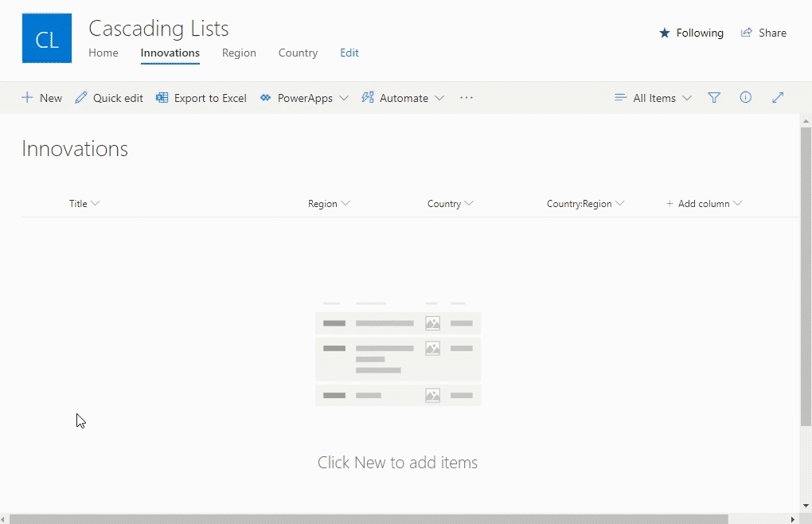Click the Automate flow icon
Image resolution: width=812 pixels, height=524 pixels.
tap(368, 97)
